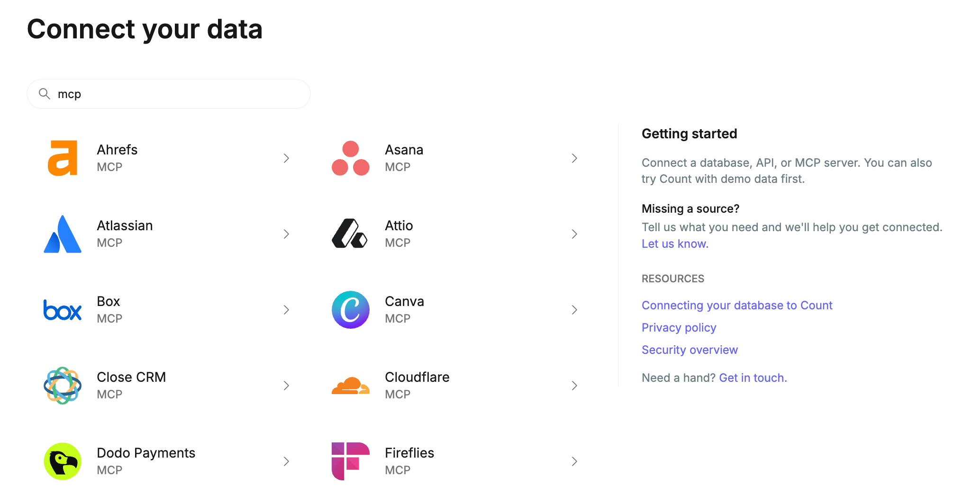Select the Atlassian connector name
The width and height of the screenshot is (980, 504).
pyautogui.click(x=125, y=225)
